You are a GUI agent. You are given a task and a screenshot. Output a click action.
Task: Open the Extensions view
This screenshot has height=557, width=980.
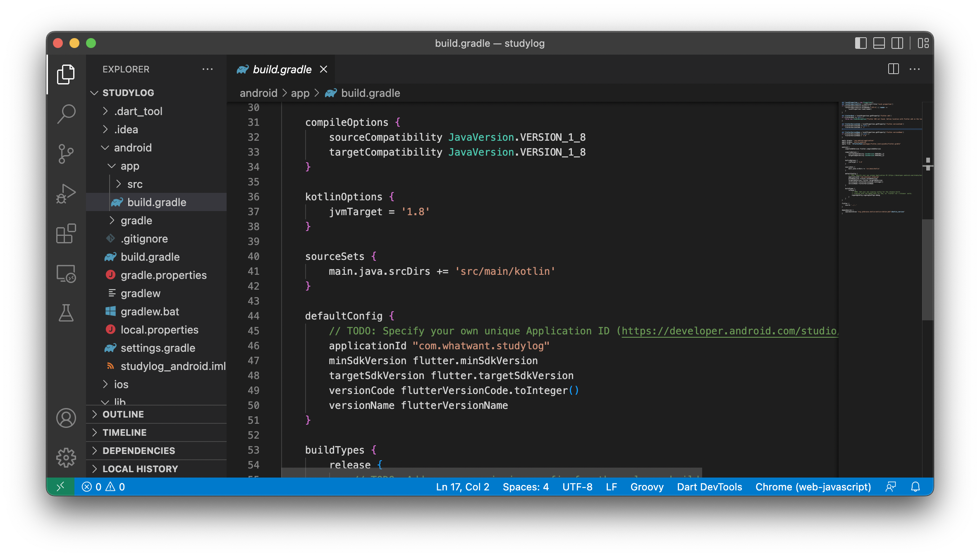click(66, 234)
